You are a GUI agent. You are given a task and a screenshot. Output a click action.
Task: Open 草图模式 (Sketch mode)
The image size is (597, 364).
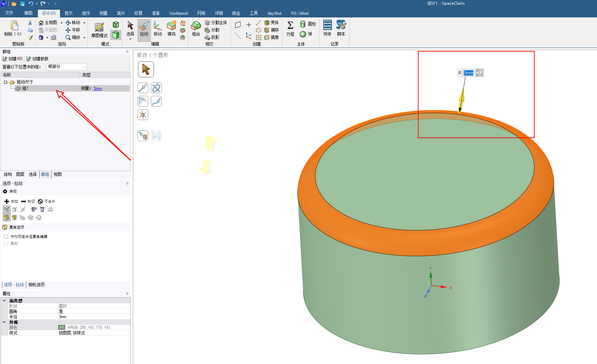[x=99, y=30]
